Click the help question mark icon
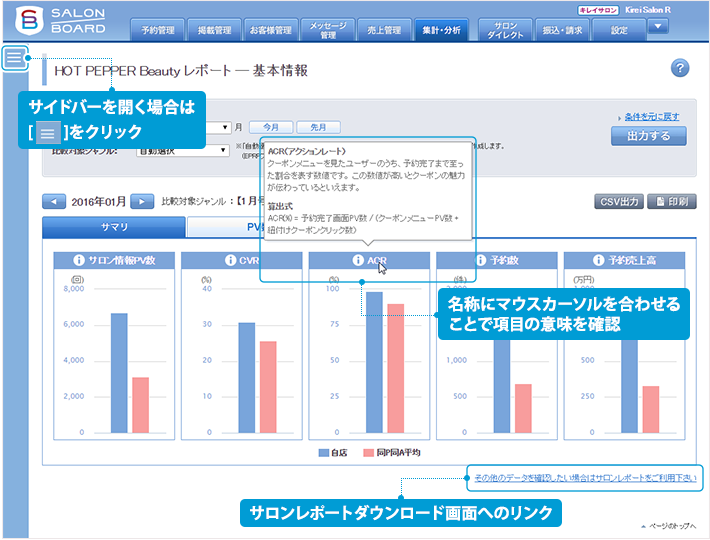Screen dimensions: 710x540 680,68
